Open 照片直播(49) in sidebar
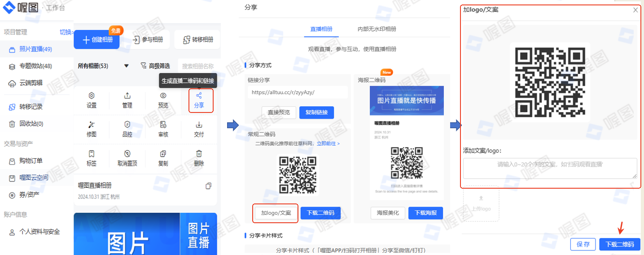This screenshot has height=255, width=644. click(36, 49)
